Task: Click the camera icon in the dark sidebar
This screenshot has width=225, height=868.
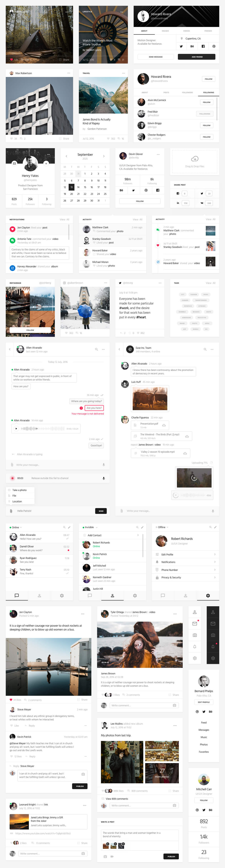Action: point(212,635)
